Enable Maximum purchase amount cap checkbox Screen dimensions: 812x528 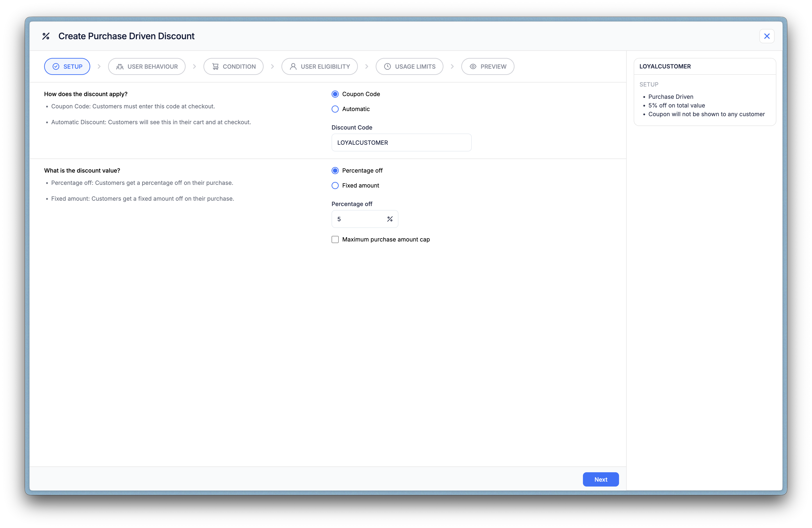tap(335, 240)
